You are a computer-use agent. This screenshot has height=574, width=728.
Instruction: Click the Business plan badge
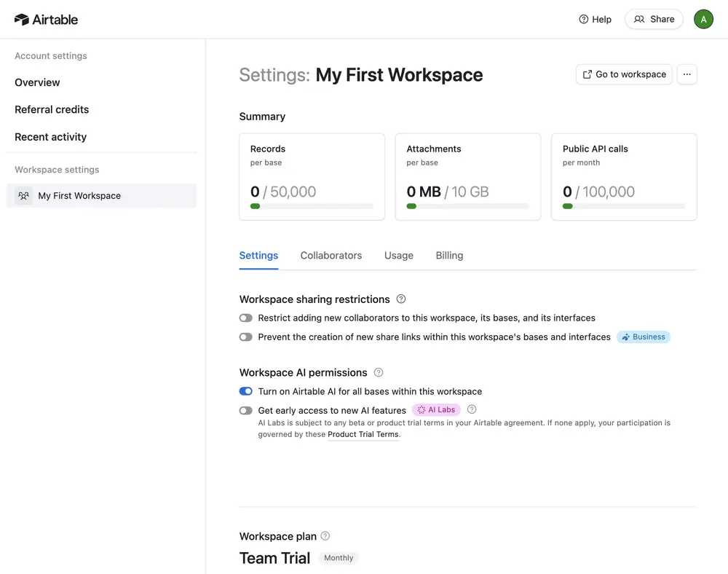644,337
